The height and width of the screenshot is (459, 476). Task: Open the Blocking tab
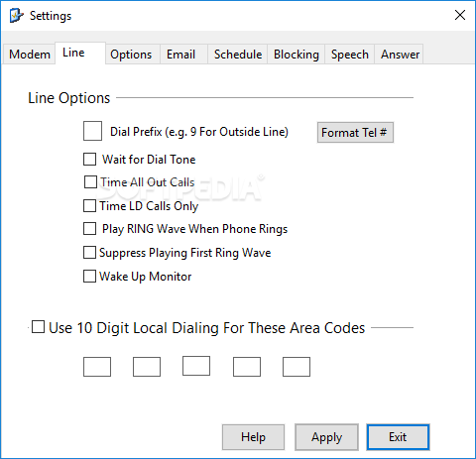pos(297,55)
